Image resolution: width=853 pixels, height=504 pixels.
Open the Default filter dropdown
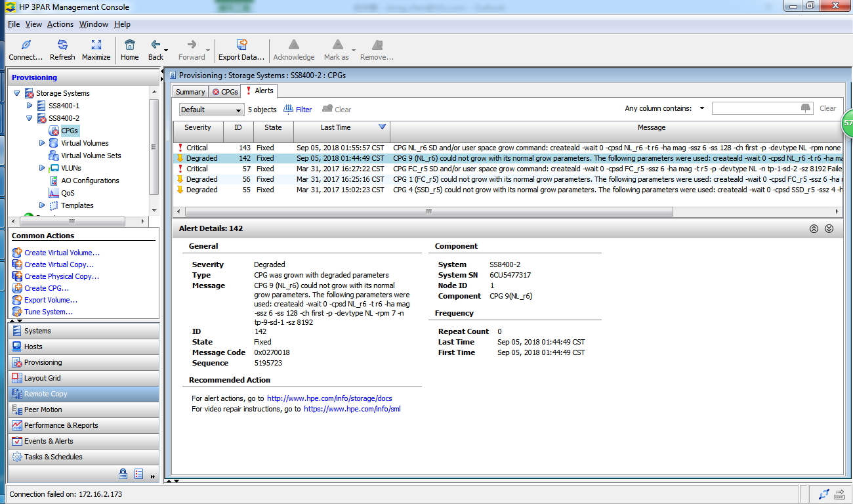(211, 110)
